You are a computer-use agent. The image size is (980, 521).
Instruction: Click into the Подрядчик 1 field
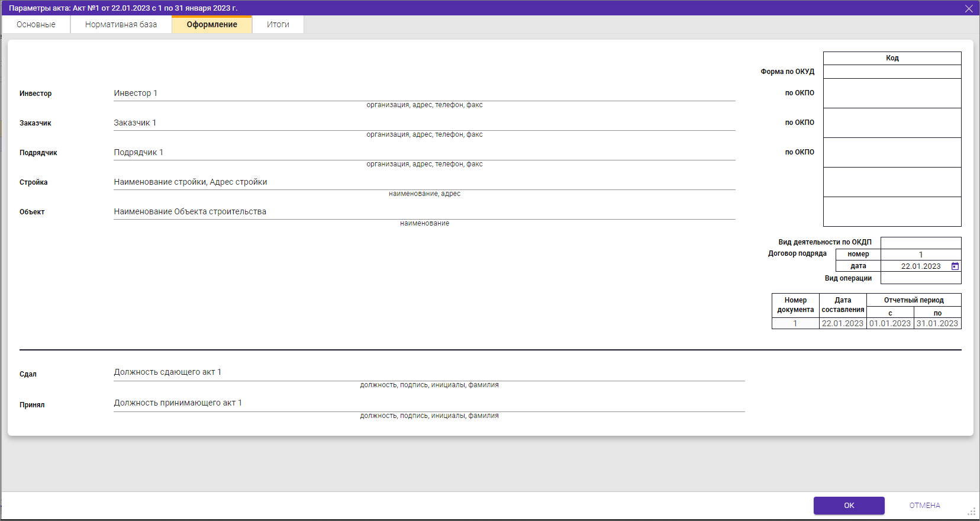tap(424, 153)
